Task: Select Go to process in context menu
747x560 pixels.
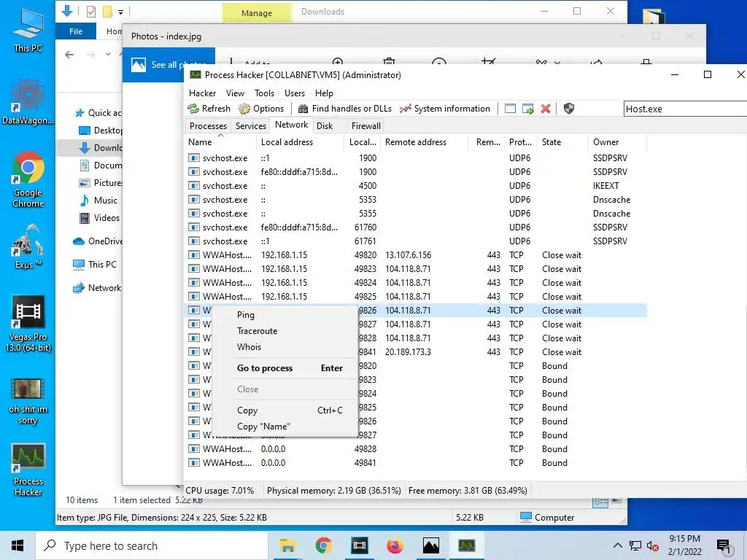Action: pyautogui.click(x=285, y=368)
